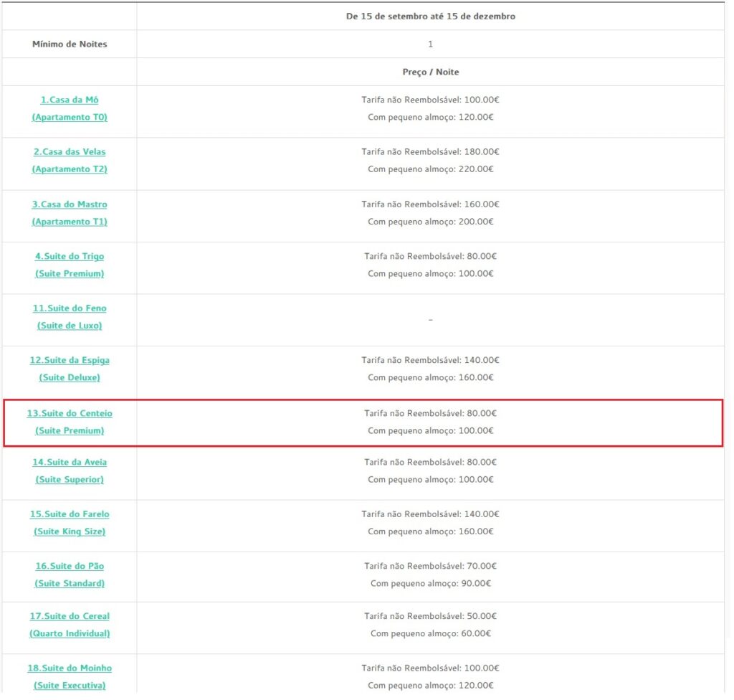Click the Mínimo de Noites label
The height and width of the screenshot is (700, 734).
click(x=70, y=44)
